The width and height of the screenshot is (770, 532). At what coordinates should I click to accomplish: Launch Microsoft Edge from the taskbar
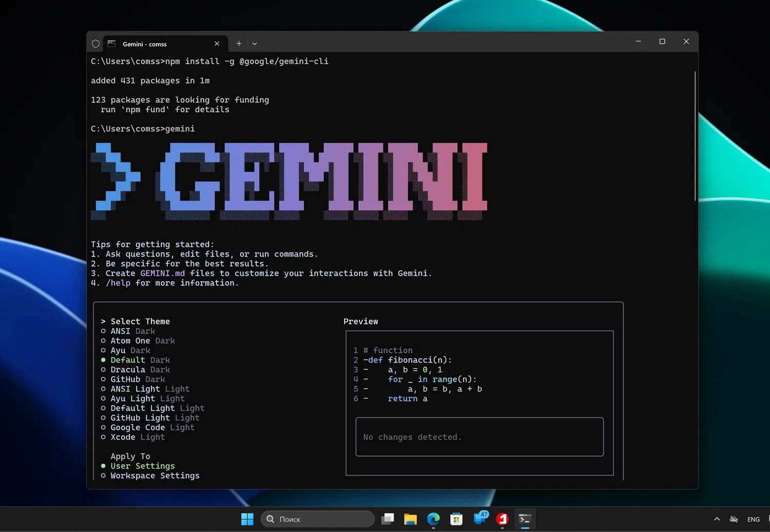(x=433, y=519)
